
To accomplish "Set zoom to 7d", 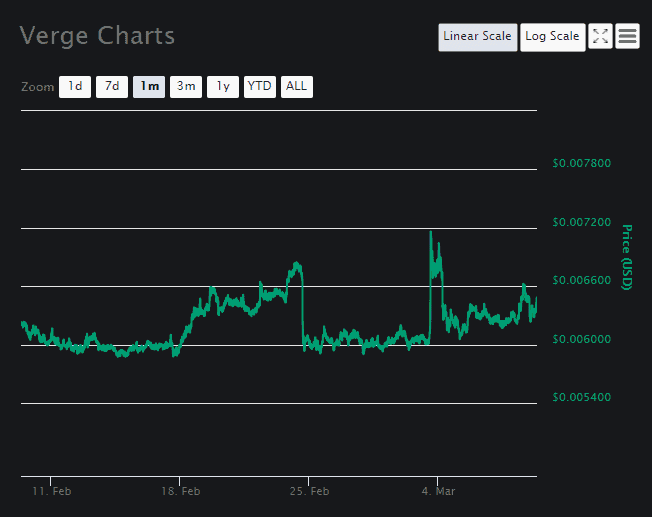I will click(112, 87).
